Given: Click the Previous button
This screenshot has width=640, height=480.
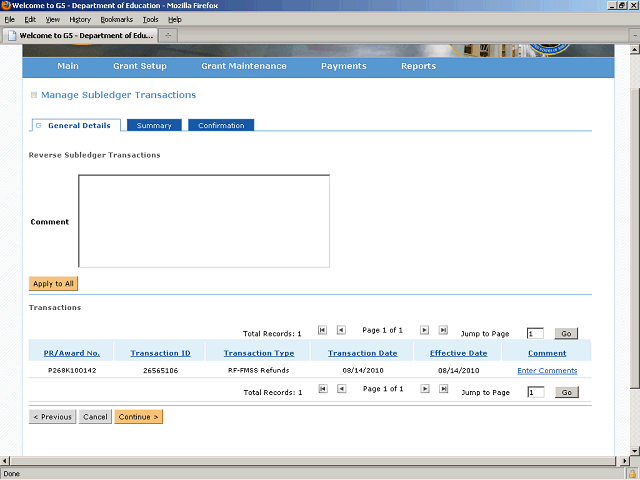Looking at the screenshot, I should 52,417.
